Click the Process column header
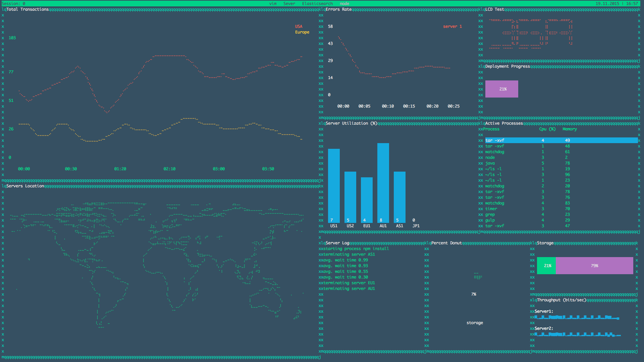 point(491,129)
